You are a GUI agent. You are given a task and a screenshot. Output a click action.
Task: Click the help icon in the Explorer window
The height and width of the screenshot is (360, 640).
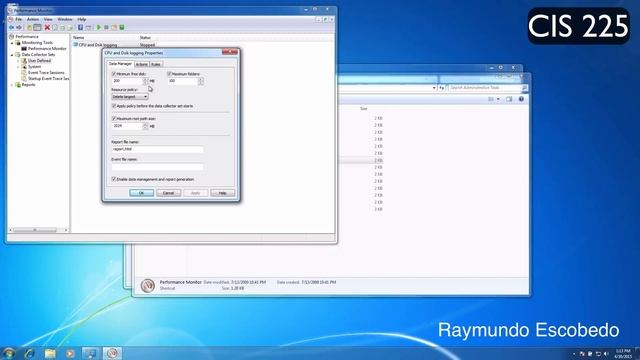coord(521,99)
